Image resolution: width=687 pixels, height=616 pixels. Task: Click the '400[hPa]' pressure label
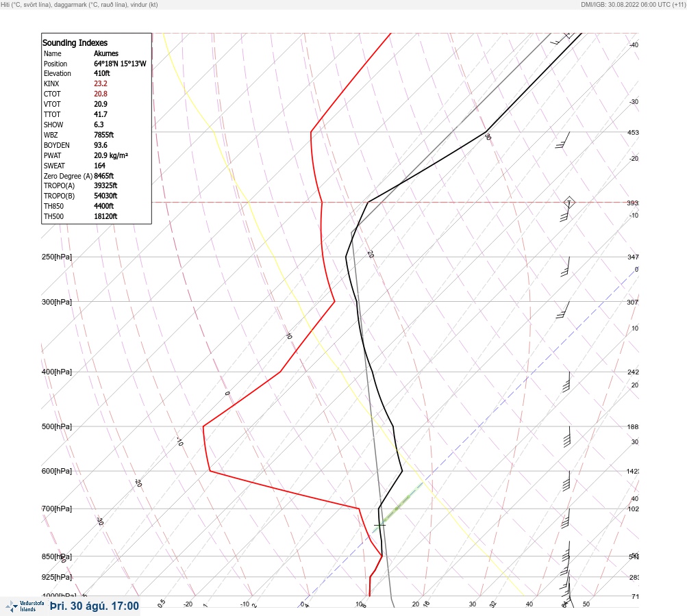pyautogui.click(x=57, y=372)
